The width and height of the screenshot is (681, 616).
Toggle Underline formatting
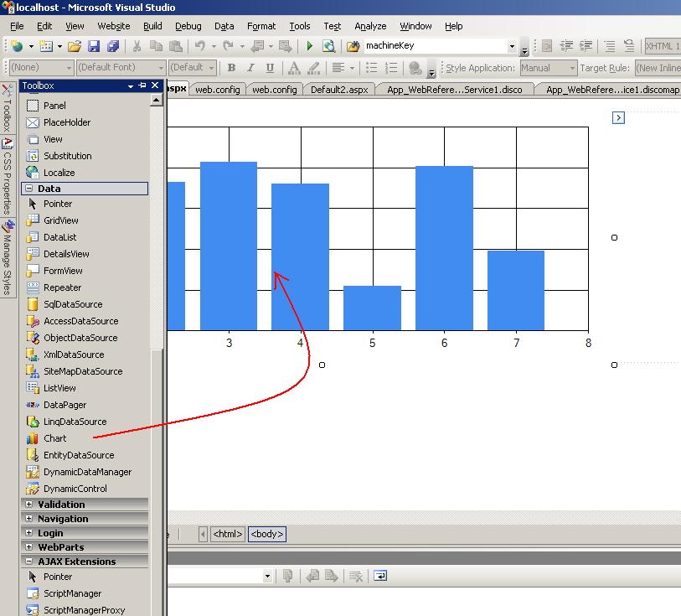(x=270, y=68)
